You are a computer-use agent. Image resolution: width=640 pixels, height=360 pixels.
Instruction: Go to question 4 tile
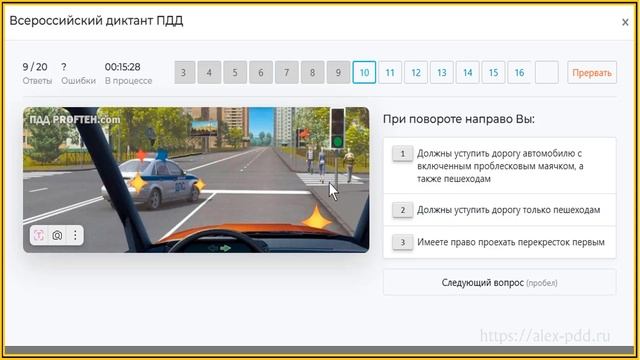coord(209,72)
